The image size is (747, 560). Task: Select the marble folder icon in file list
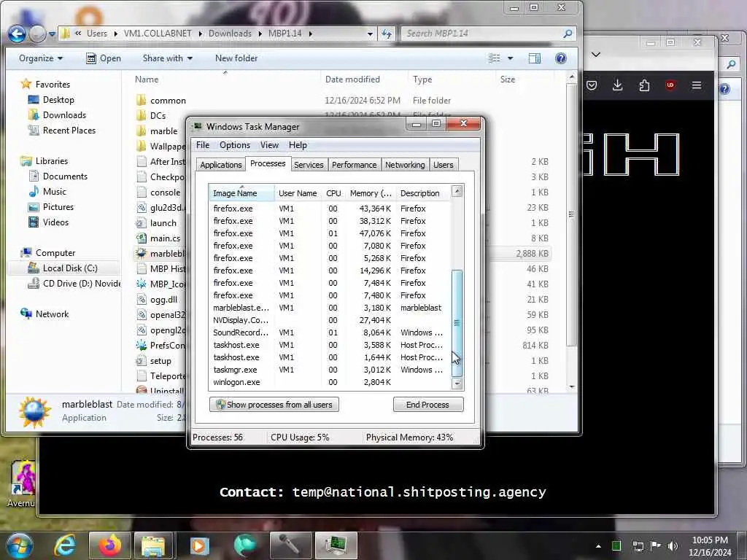(141, 131)
